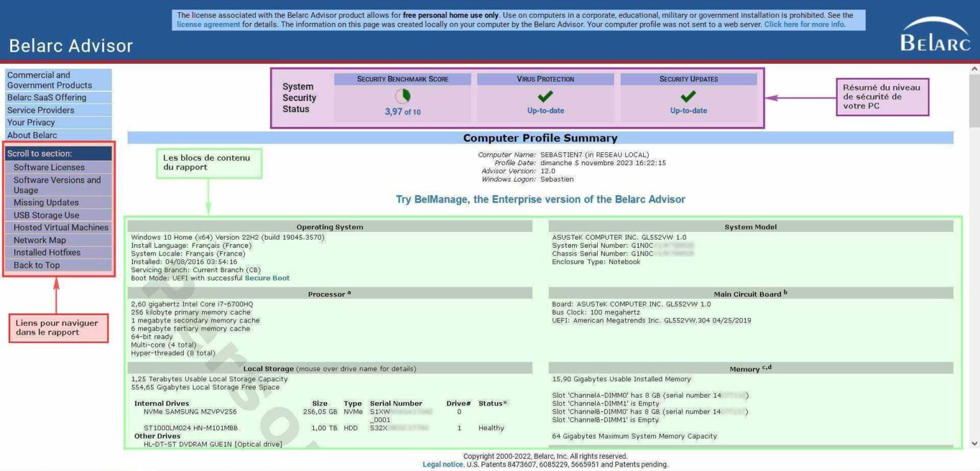Navigate to USB Storage Use section
This screenshot has width=980, height=471.
click(x=47, y=215)
